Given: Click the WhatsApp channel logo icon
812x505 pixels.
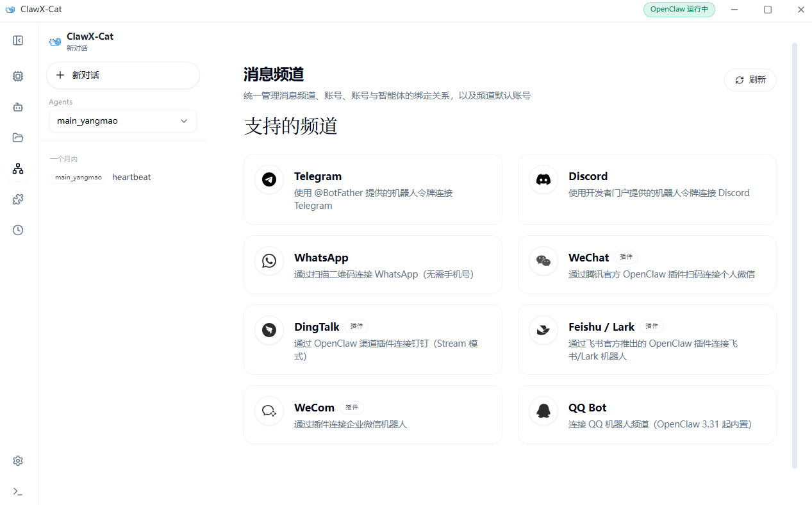Looking at the screenshot, I should click(x=269, y=260).
